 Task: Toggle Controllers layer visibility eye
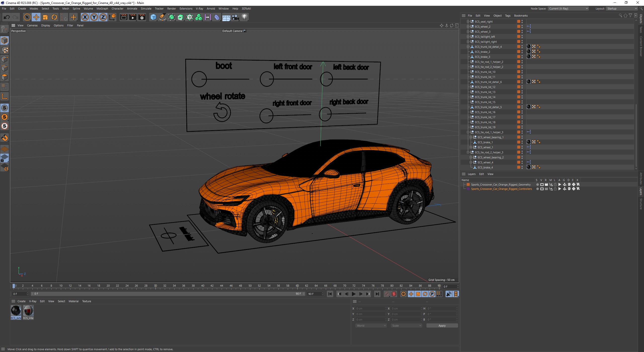pyautogui.click(x=542, y=189)
